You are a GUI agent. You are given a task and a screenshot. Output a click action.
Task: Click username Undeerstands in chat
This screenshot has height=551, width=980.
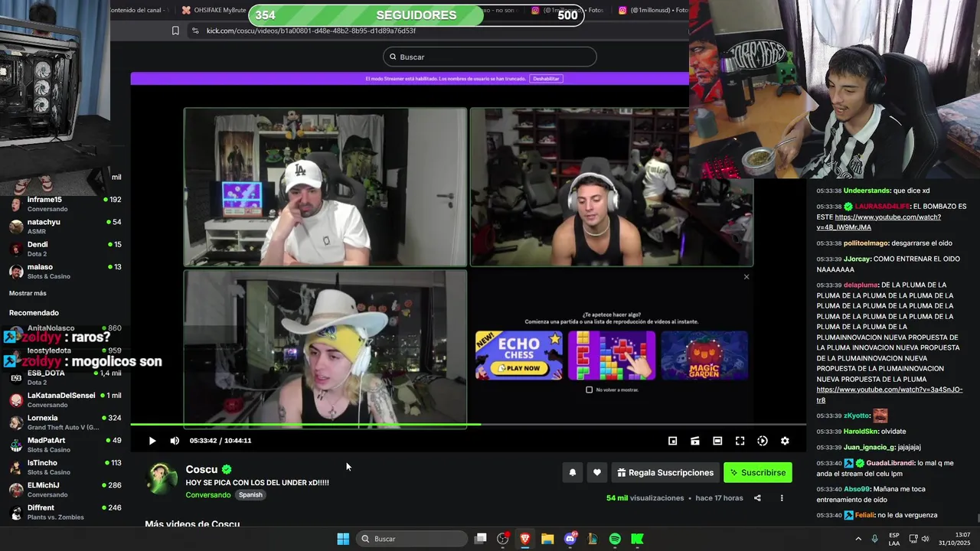867,191
